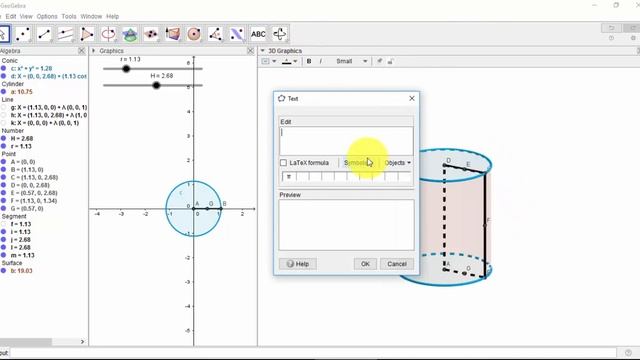Close the Algebra panel
This screenshot has width=640, height=360.
pos(82,51)
